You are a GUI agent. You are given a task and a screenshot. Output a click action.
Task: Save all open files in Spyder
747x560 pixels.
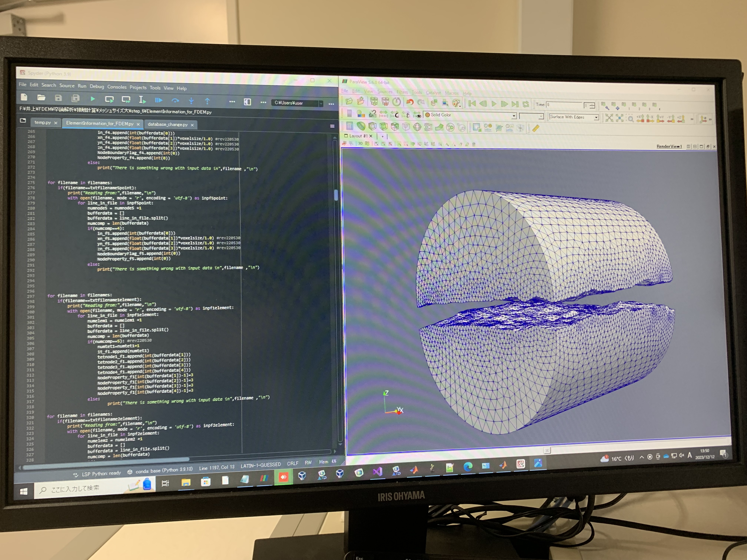tap(75, 99)
